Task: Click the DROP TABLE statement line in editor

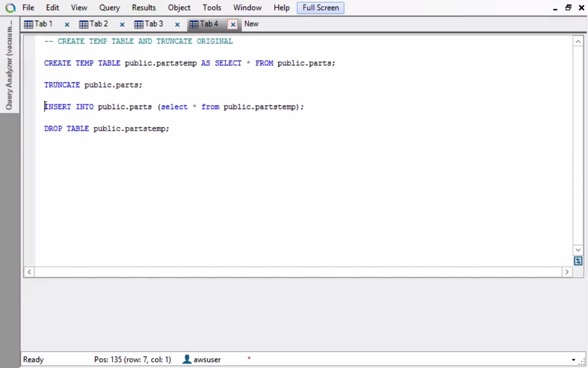Action: (x=107, y=129)
